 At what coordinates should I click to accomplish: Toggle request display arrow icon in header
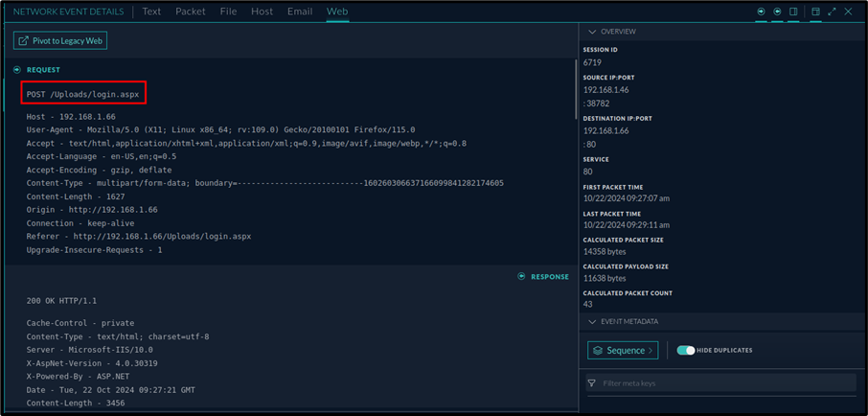tap(762, 12)
